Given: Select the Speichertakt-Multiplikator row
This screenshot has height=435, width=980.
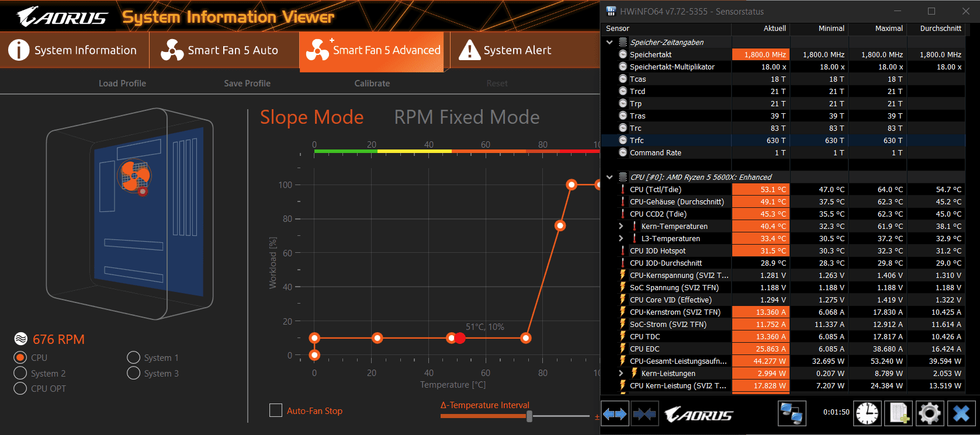Looking at the screenshot, I should [784, 67].
